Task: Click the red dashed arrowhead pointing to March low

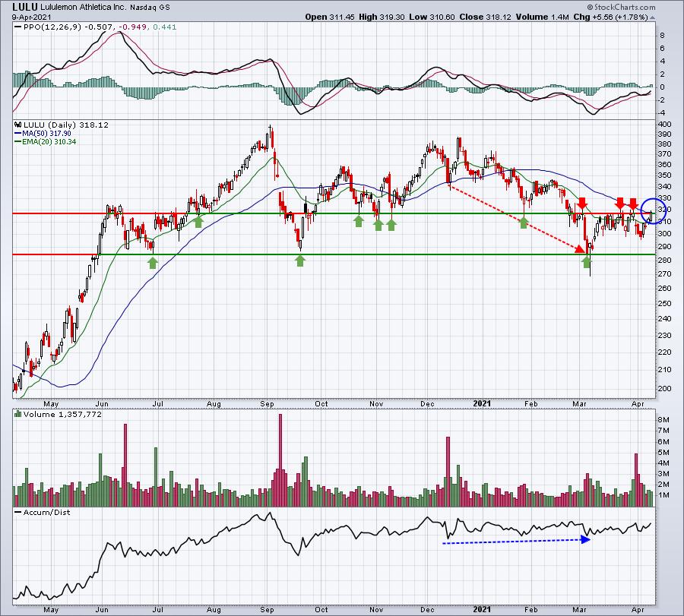Action: (x=579, y=247)
